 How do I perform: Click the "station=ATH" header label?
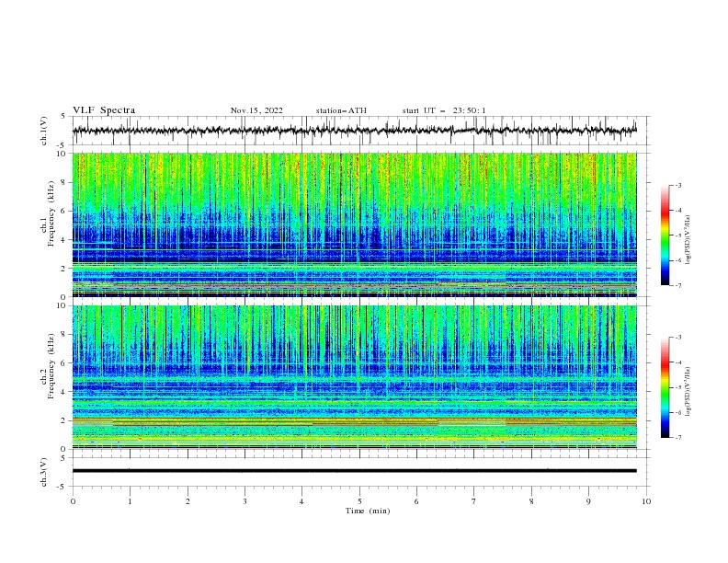(341, 110)
